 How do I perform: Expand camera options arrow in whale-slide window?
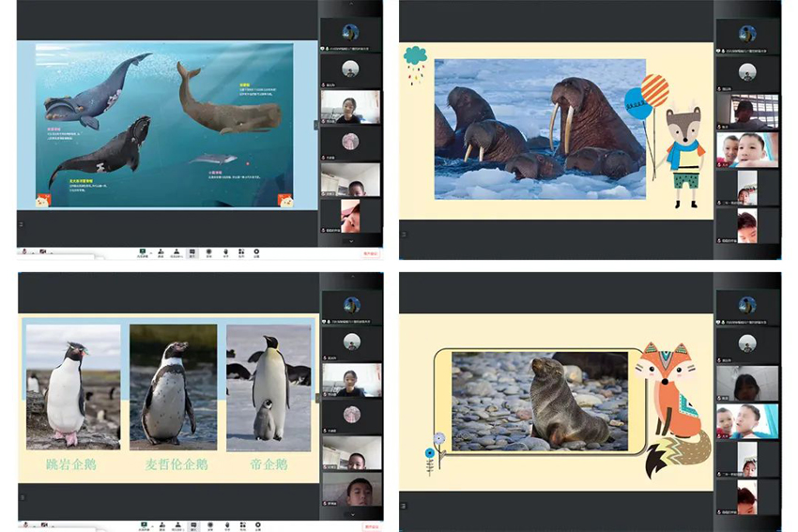pyautogui.click(x=49, y=251)
